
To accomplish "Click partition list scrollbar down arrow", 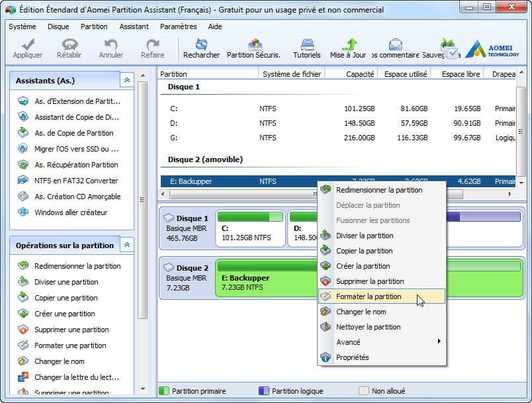I will coord(521,183).
